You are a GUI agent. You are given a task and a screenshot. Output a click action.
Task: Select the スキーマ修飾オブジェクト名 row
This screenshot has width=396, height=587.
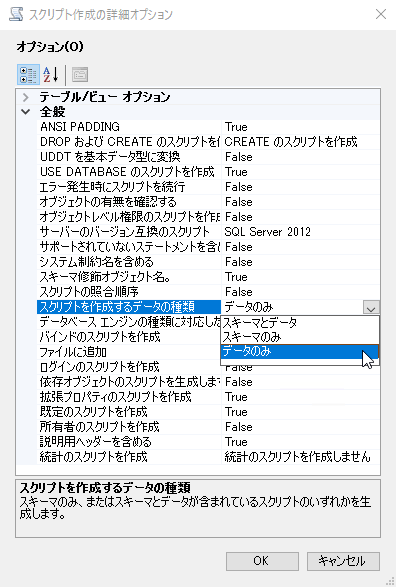coord(128,277)
